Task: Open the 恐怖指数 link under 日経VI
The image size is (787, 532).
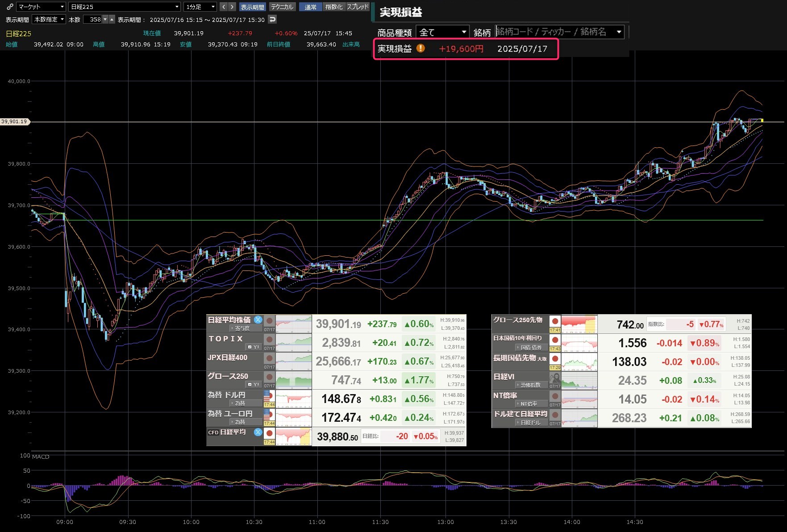Action: tap(531, 385)
